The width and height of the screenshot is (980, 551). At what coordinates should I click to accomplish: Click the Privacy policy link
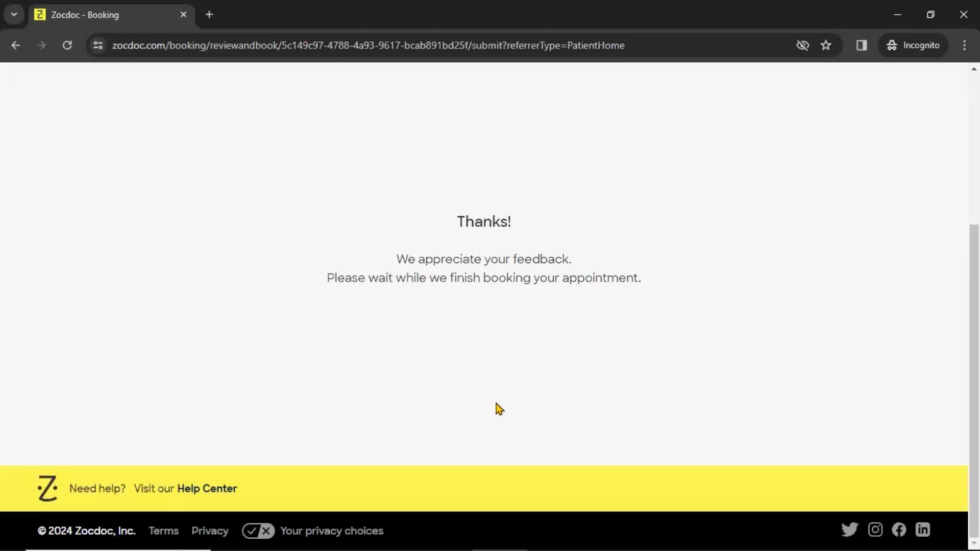coord(209,531)
